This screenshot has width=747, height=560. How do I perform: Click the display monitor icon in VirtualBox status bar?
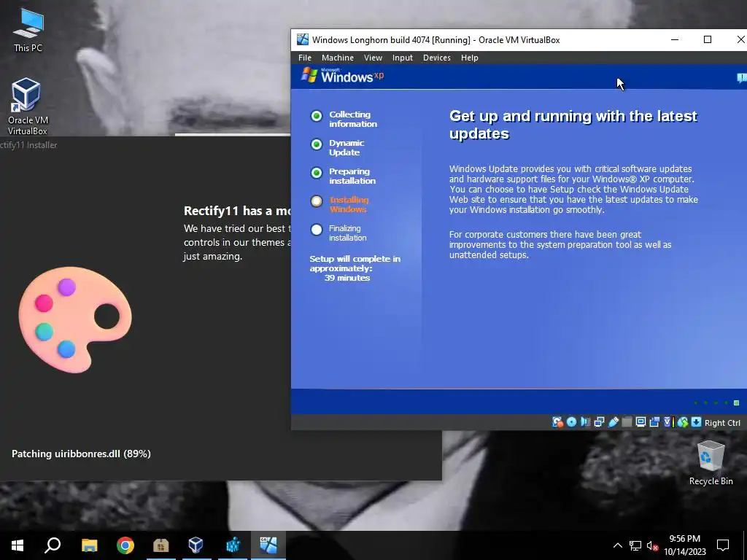(640, 422)
